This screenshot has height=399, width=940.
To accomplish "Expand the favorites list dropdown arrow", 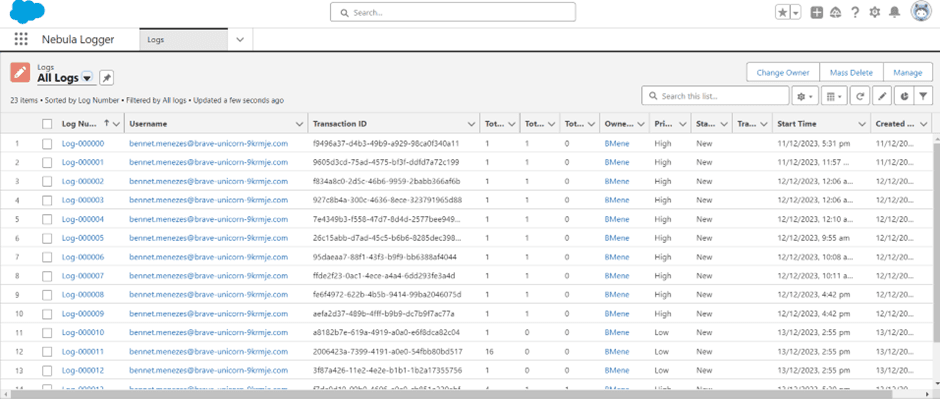I will pos(796,13).
